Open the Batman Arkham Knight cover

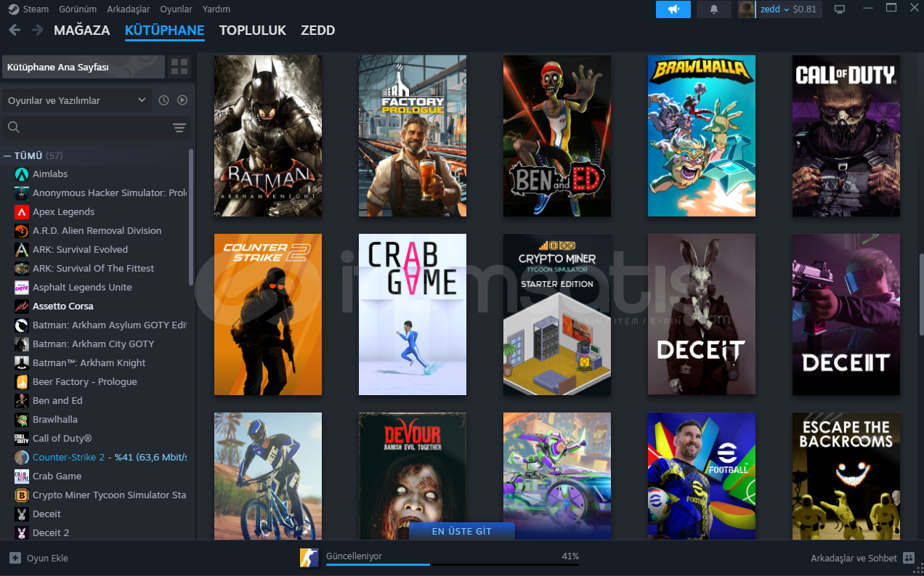coord(268,136)
